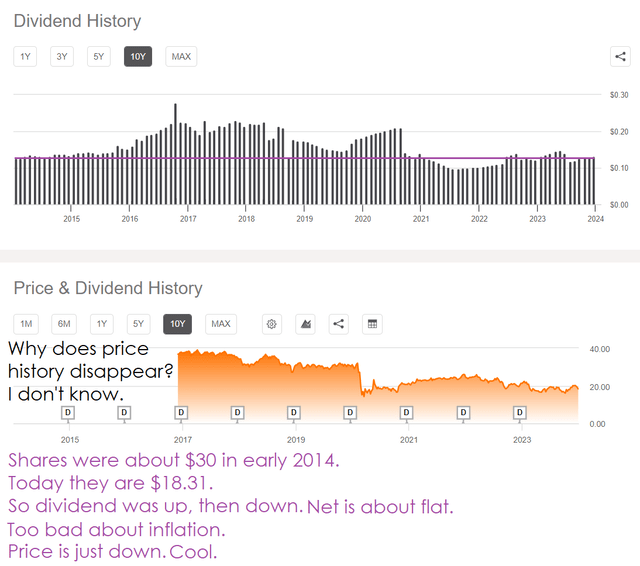Choose 1Y range on price chart
Screen dimensions: 640x566
[x=102, y=324]
